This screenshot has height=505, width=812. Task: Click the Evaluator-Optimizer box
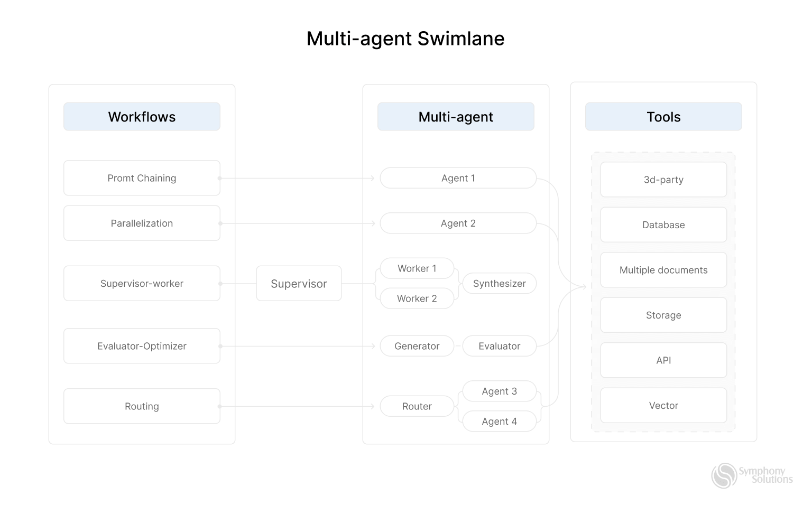tap(142, 346)
